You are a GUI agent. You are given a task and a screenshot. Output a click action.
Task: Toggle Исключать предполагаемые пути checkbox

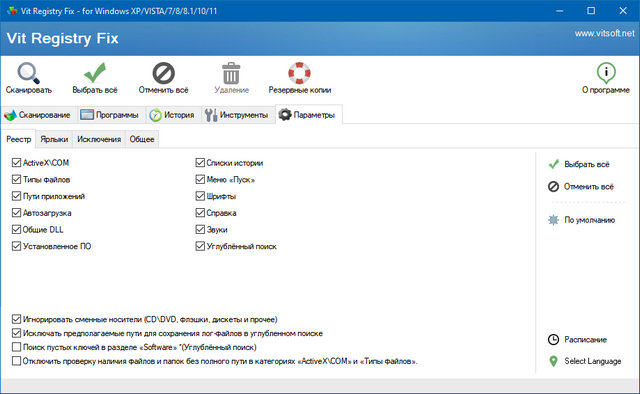16,333
